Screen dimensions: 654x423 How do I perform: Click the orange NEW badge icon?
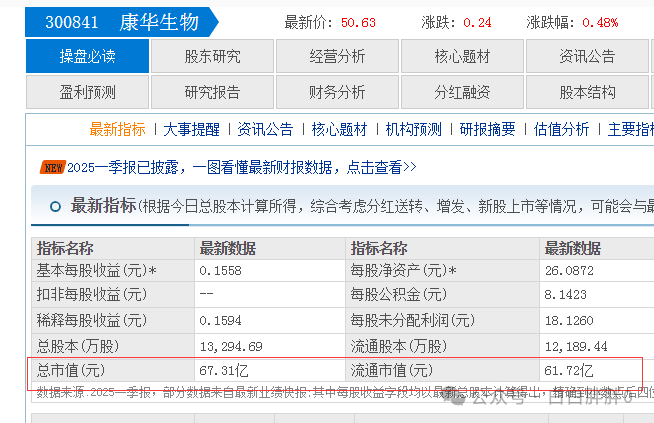pyautogui.click(x=53, y=167)
